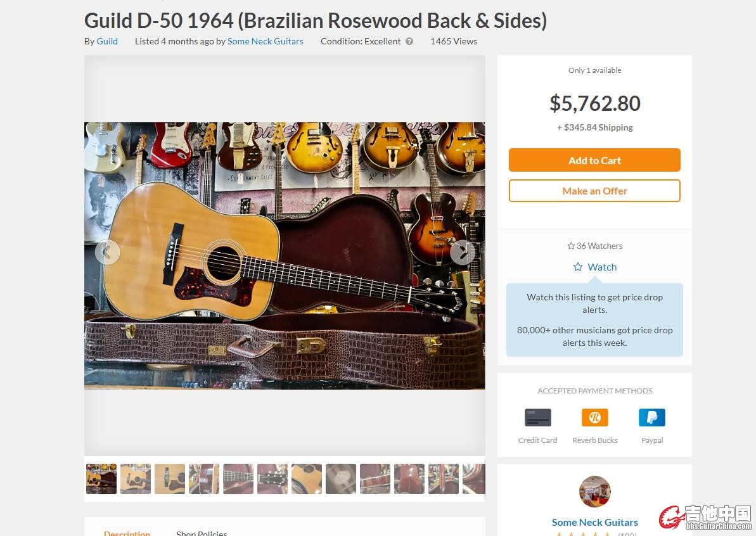Toggle Watch on this listing
The width and height of the screenshot is (756, 536).
click(594, 267)
